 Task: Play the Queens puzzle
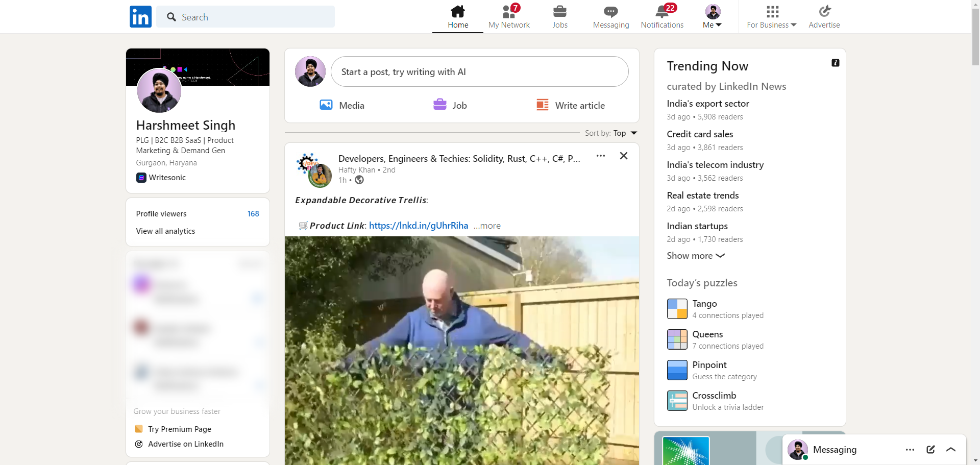click(x=715, y=339)
